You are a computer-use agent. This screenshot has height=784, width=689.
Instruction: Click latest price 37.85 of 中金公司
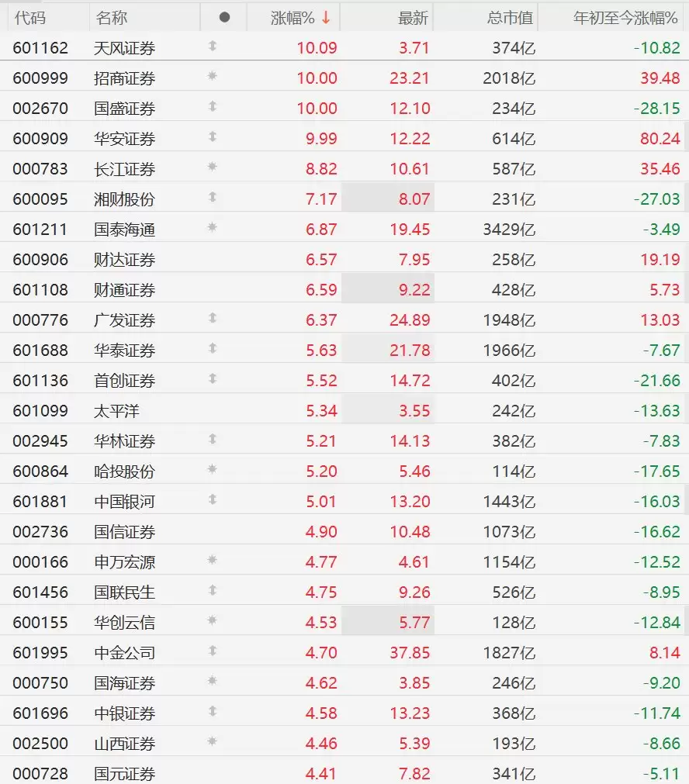point(410,652)
